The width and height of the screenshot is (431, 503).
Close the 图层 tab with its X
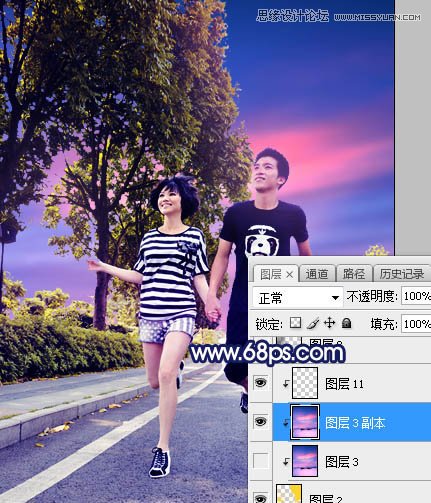click(289, 275)
